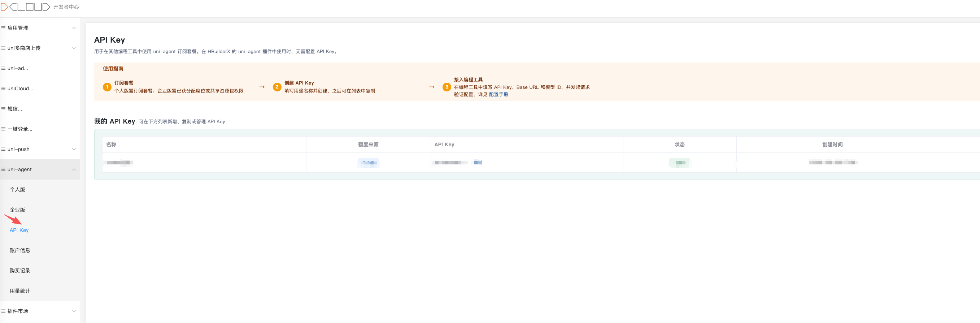Click list icon beside uni-agent
This screenshot has width=980, height=323.
click(3, 169)
